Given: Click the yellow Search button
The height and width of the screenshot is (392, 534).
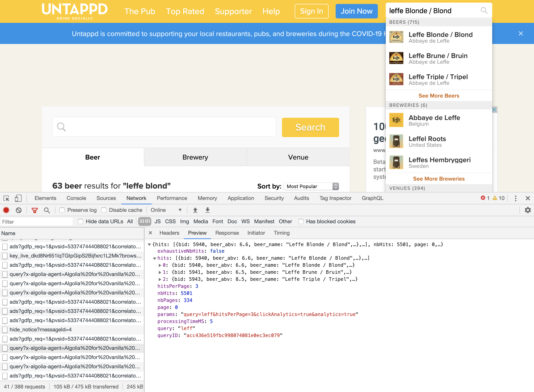Looking at the screenshot, I should pos(310,127).
